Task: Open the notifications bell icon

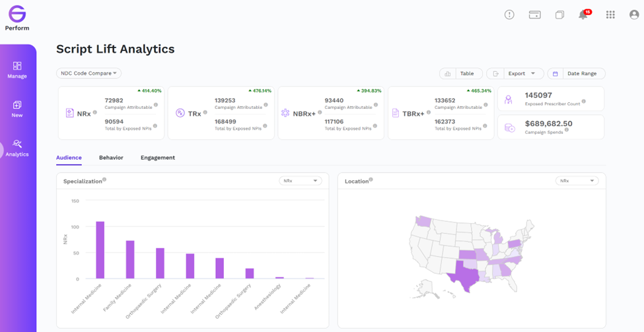Action: click(583, 15)
